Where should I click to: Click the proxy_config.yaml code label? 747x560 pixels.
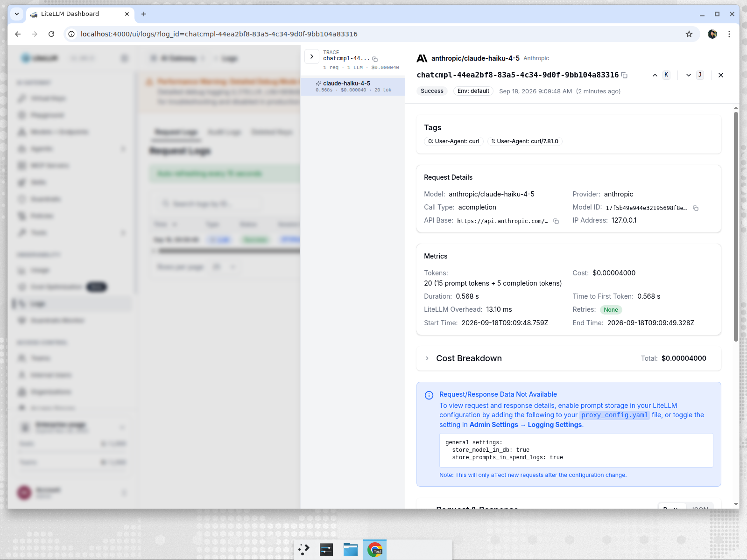(x=614, y=415)
